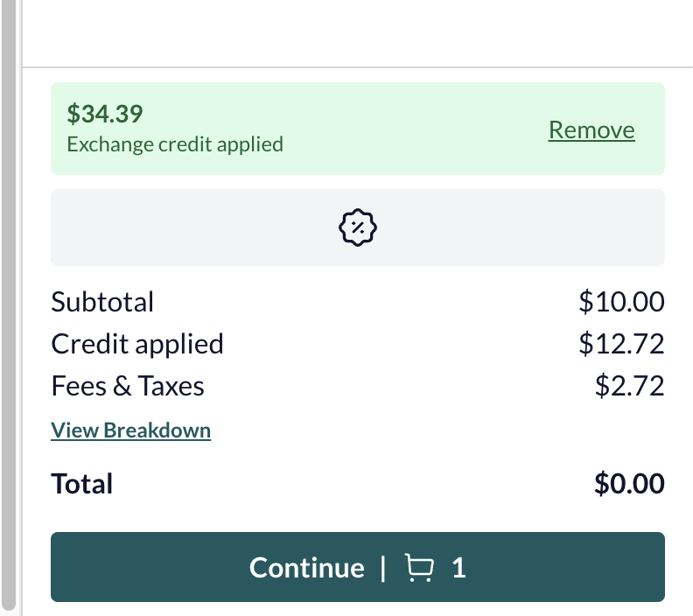This screenshot has width=693, height=616.
Task: Click the $0.00 total amount
Action: tap(629, 483)
